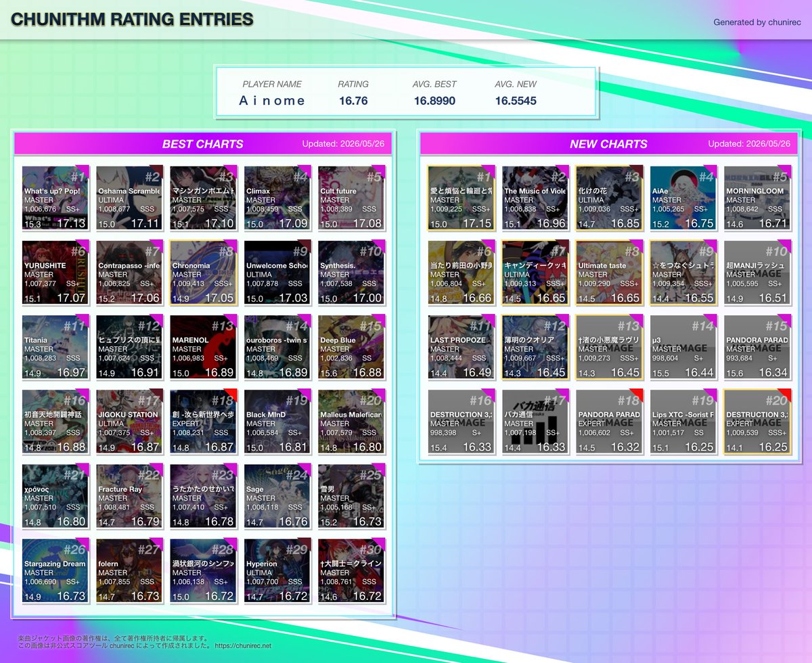Open the https://chunirec.net link
Screen dimensions: 812x663
click(243, 646)
